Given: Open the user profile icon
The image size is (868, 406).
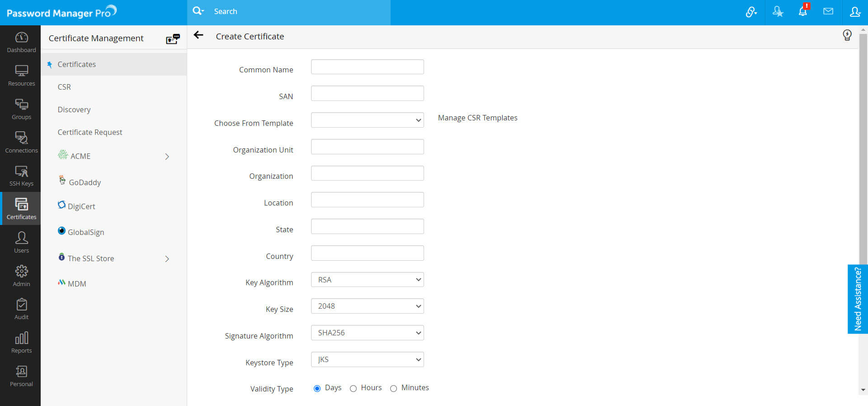Looking at the screenshot, I should (x=855, y=12).
